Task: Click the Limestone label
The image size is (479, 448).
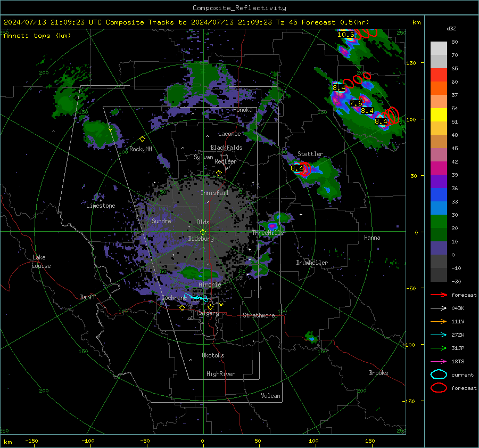Action: 101,206
